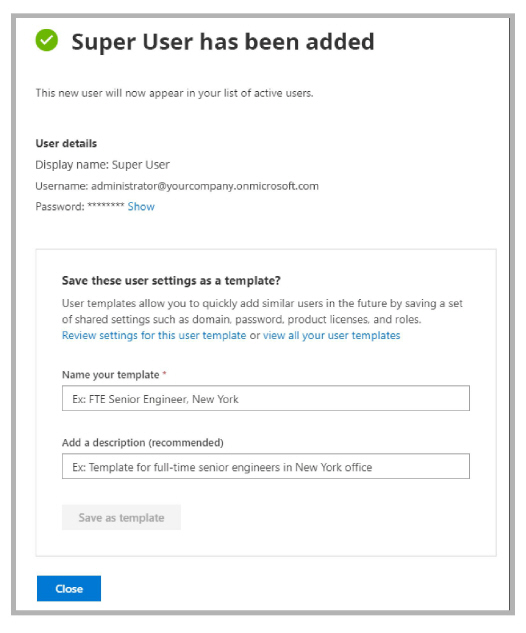Focus the 'Add a description' text field
This screenshot has width=526, height=633.
266,466
